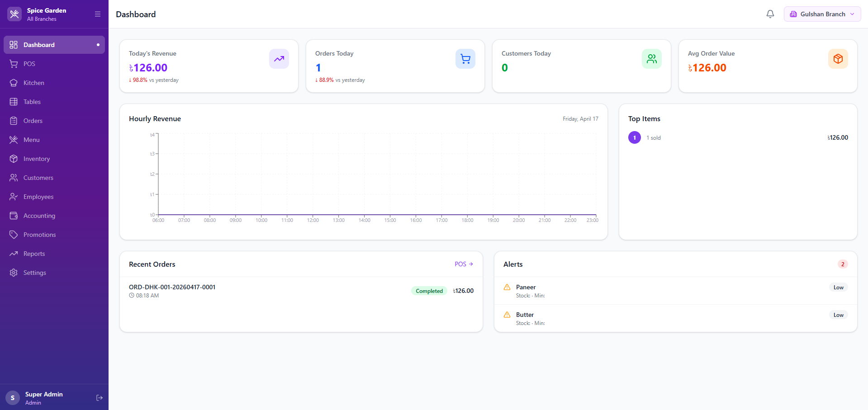Click the Promotions tag icon
The image size is (868, 410).
[14, 235]
